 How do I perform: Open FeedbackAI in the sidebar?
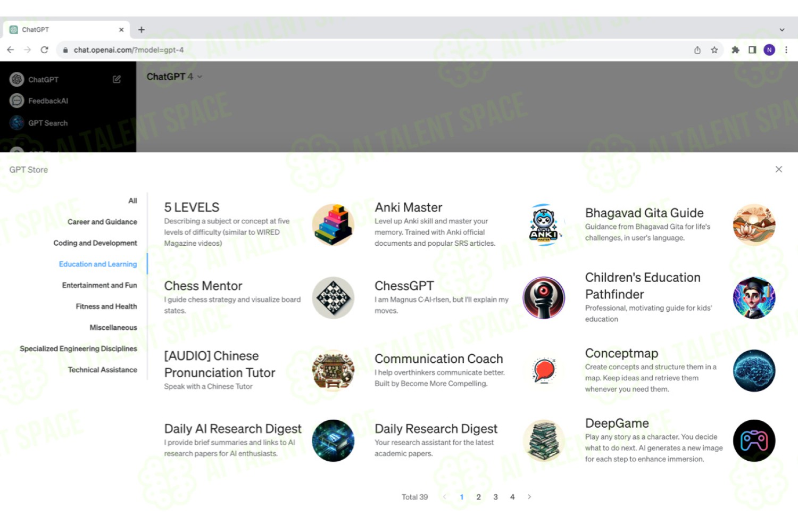point(48,101)
